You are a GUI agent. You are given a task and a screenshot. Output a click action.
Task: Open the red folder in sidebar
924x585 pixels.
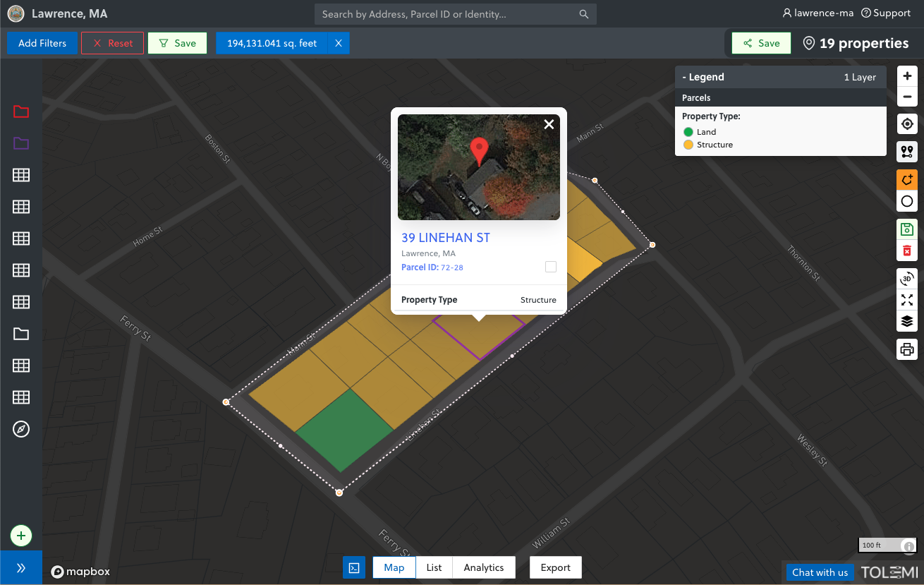pyautogui.click(x=21, y=111)
